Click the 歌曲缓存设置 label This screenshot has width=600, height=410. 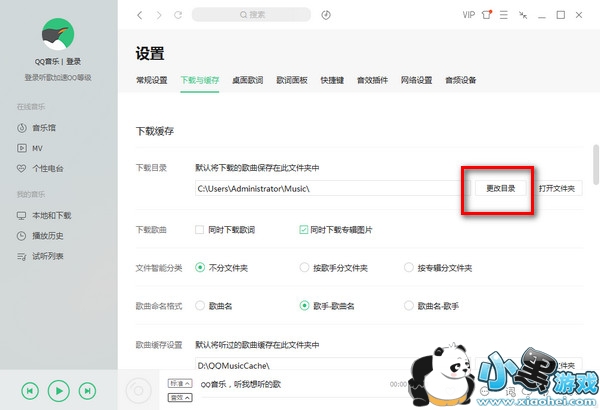pyautogui.click(x=159, y=345)
